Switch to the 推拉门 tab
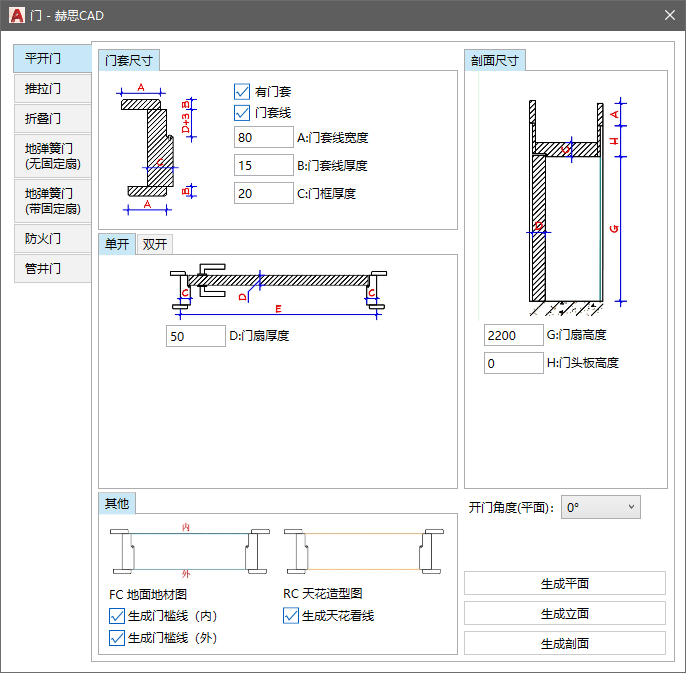Image resolution: width=686 pixels, height=673 pixels. click(52, 88)
